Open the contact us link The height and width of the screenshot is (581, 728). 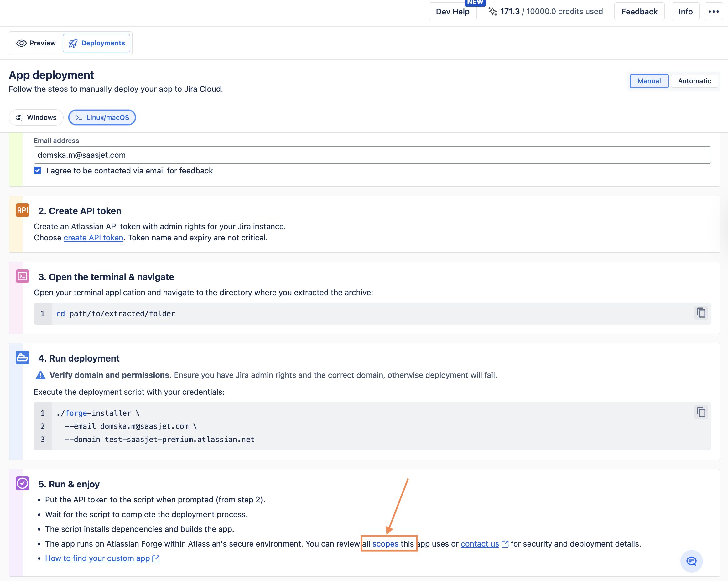(x=480, y=543)
